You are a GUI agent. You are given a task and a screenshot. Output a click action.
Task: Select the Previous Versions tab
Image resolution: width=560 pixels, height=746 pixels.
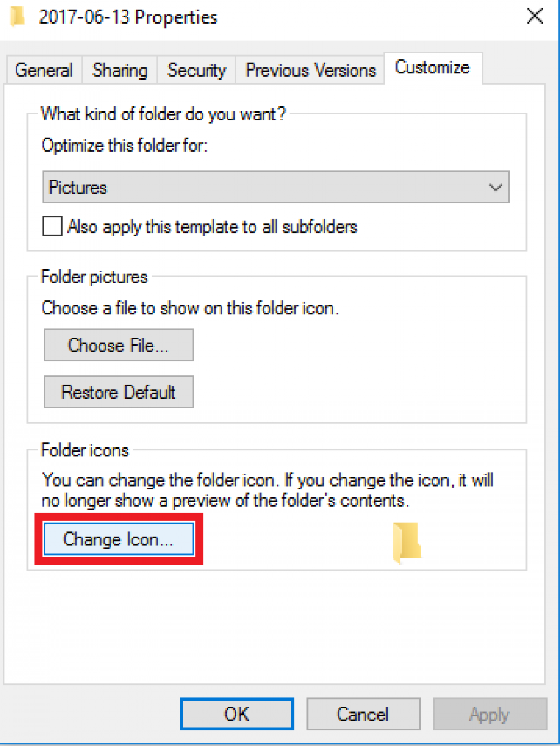pos(310,70)
